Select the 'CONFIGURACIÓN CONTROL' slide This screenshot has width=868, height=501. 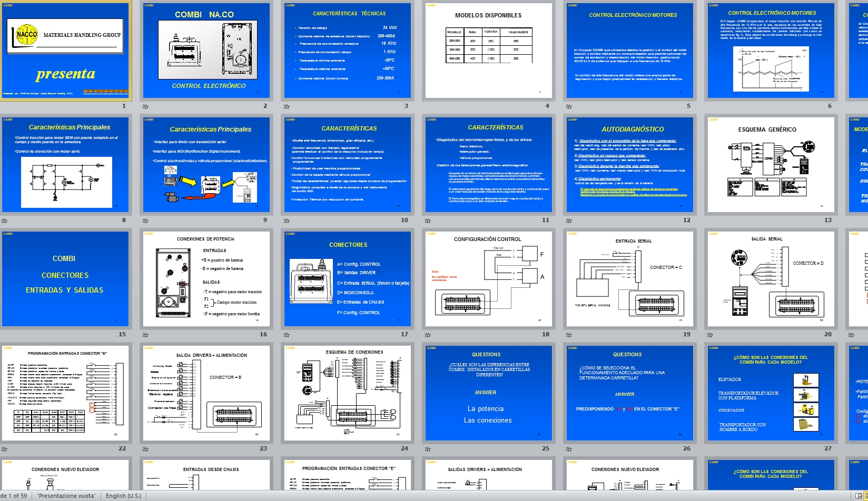(x=489, y=279)
